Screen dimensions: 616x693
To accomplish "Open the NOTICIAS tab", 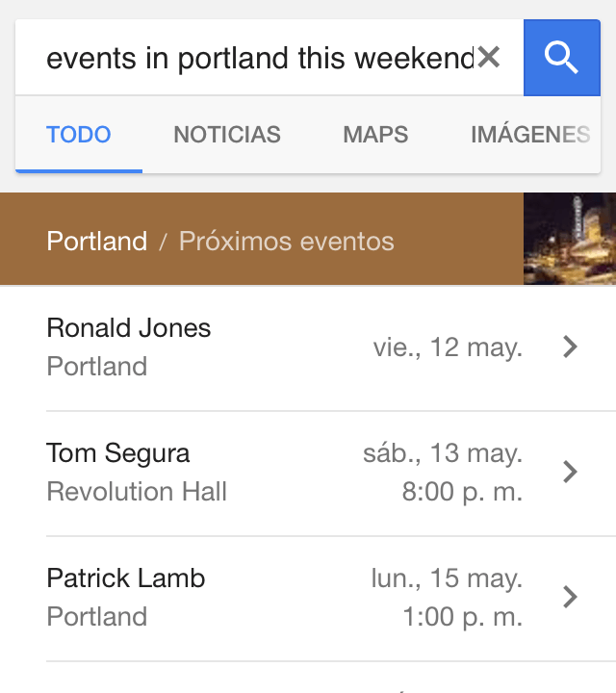I will (x=227, y=135).
